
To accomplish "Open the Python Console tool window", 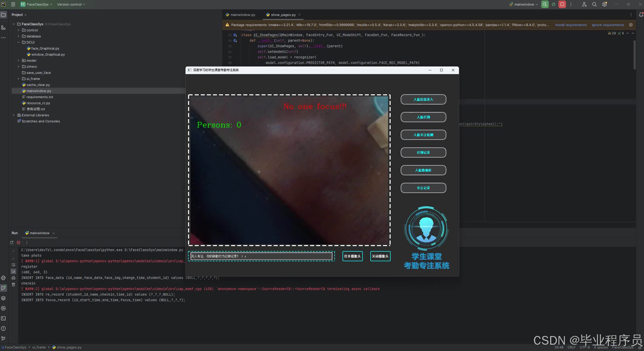I will click(3, 278).
